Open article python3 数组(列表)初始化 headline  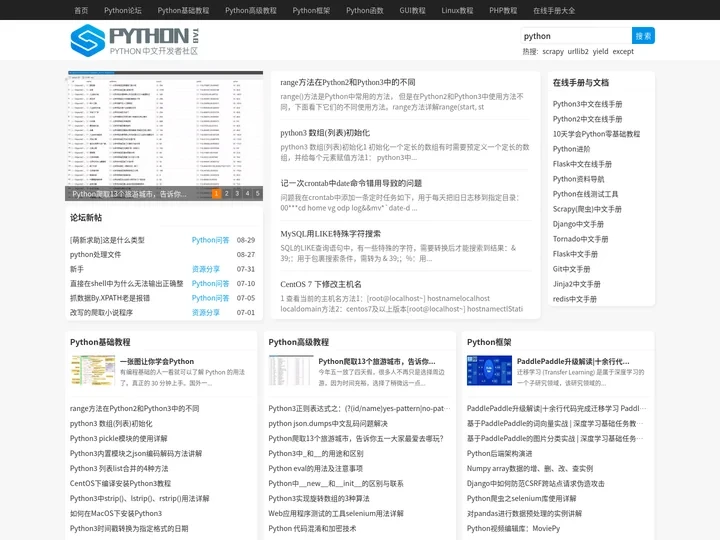pos(325,133)
